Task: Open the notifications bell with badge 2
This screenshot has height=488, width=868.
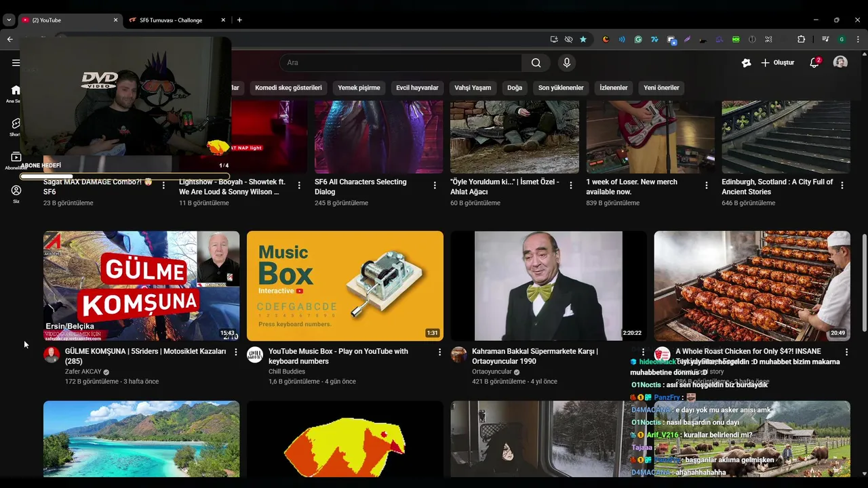Action: [x=814, y=62]
